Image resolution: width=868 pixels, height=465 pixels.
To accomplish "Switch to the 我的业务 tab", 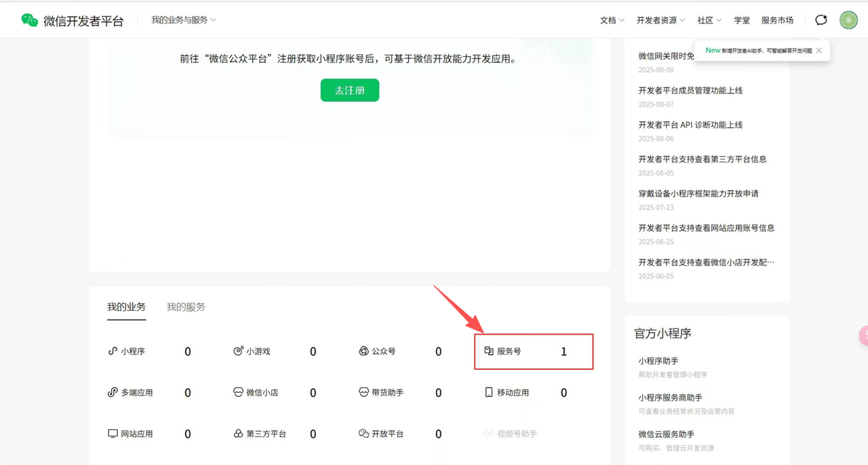I will point(126,307).
